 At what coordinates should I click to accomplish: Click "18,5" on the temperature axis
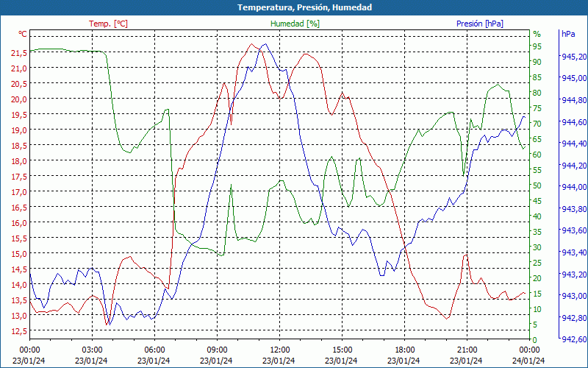coord(19,145)
